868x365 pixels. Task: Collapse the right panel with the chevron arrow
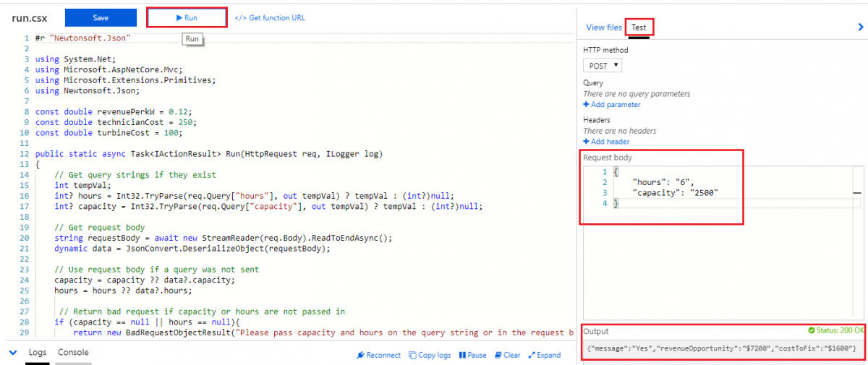click(860, 27)
